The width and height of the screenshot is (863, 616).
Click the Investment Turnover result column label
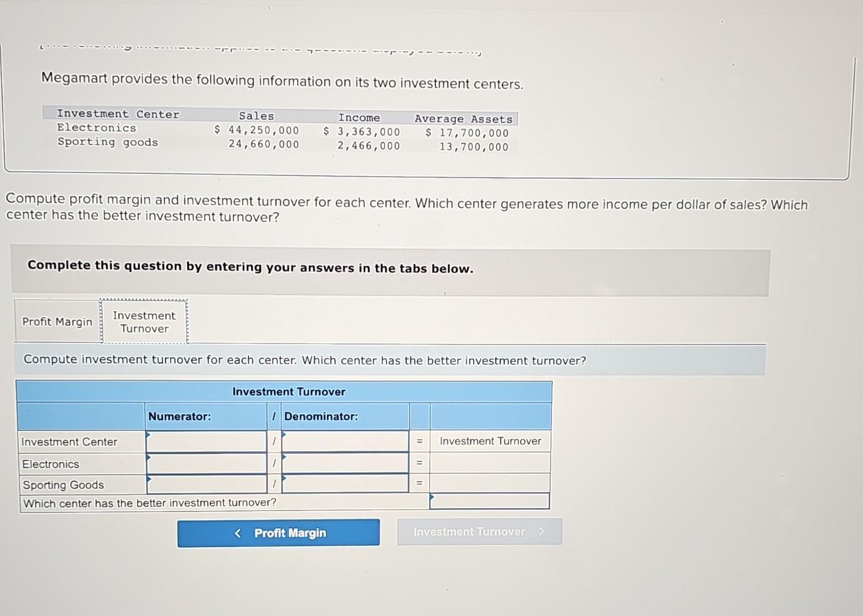coord(490,441)
